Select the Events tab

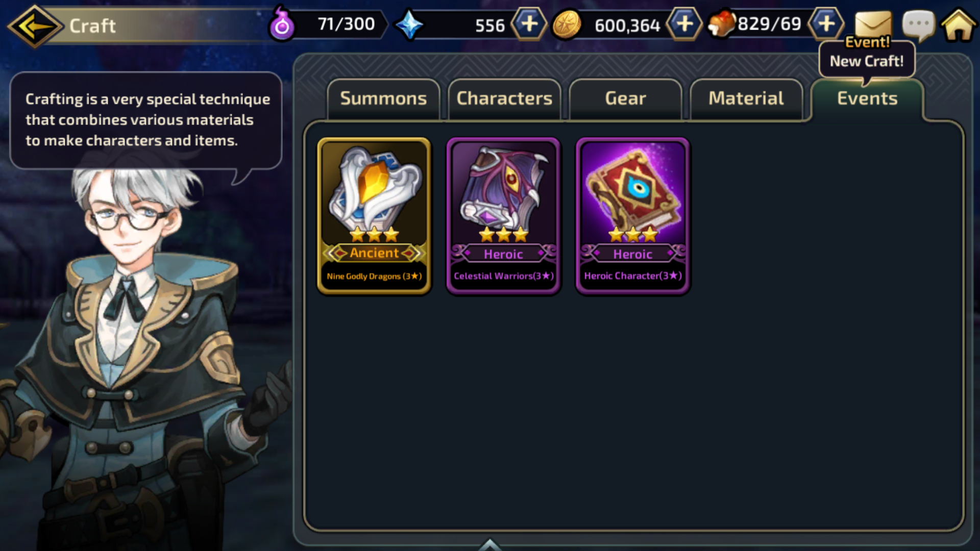pyautogui.click(x=867, y=99)
